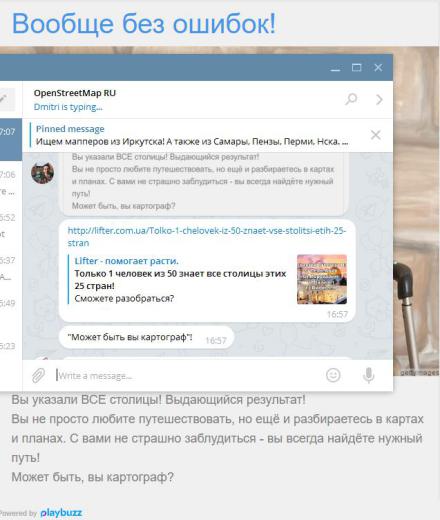Maximize the Telegram window
Viewport: 440px width, 520px height.
coord(357,68)
